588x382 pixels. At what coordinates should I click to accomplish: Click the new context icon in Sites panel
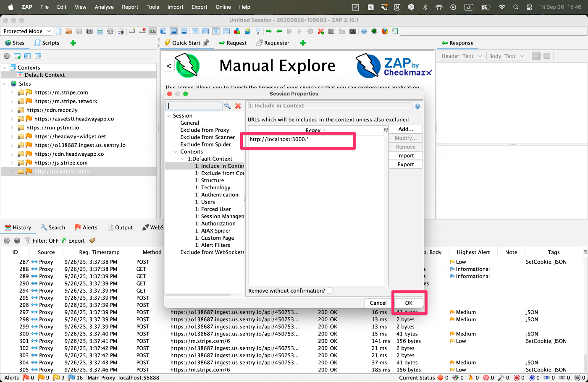tap(17, 56)
